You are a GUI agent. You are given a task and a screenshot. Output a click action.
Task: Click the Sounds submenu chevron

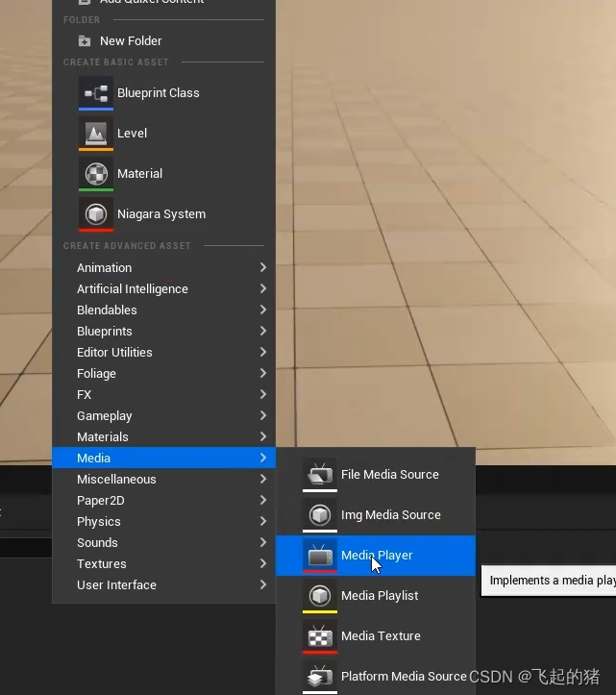tap(263, 542)
